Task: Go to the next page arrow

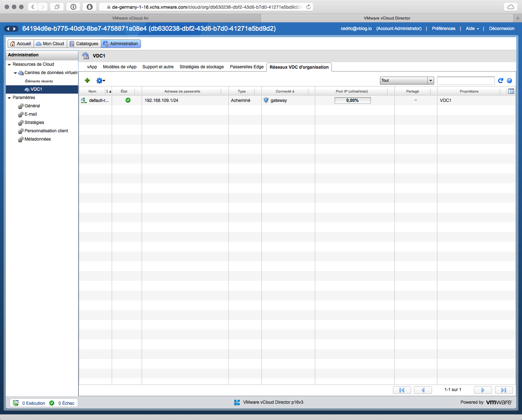Action: [x=483, y=390]
